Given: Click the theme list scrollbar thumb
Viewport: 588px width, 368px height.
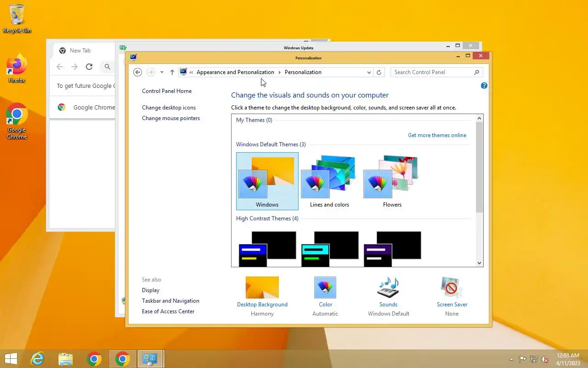Looking at the screenshot, I should coord(480,167).
